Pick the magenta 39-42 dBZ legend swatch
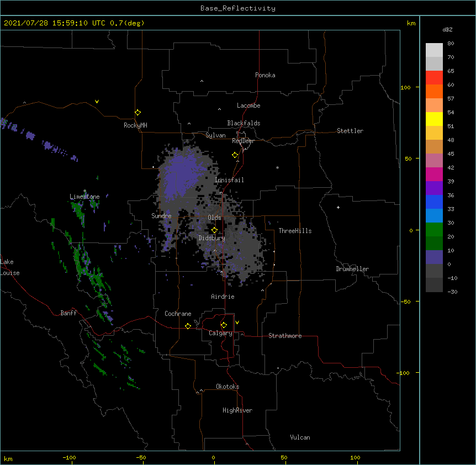Viewport: 476px width, 465px height. coord(434,174)
